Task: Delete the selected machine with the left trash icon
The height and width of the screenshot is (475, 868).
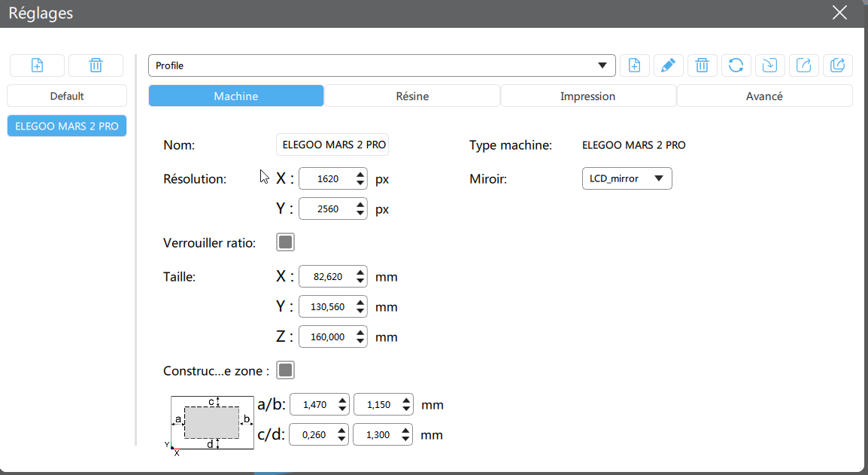Action: point(96,65)
